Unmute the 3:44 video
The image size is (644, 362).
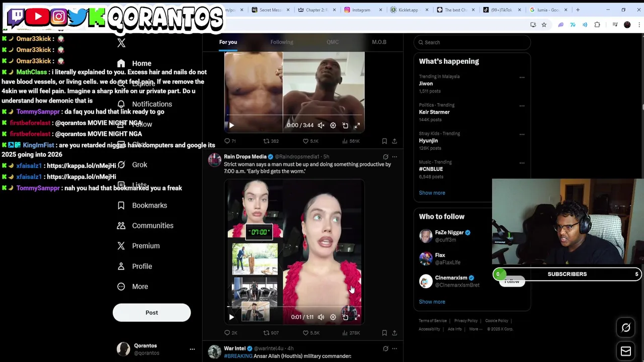[x=321, y=125]
